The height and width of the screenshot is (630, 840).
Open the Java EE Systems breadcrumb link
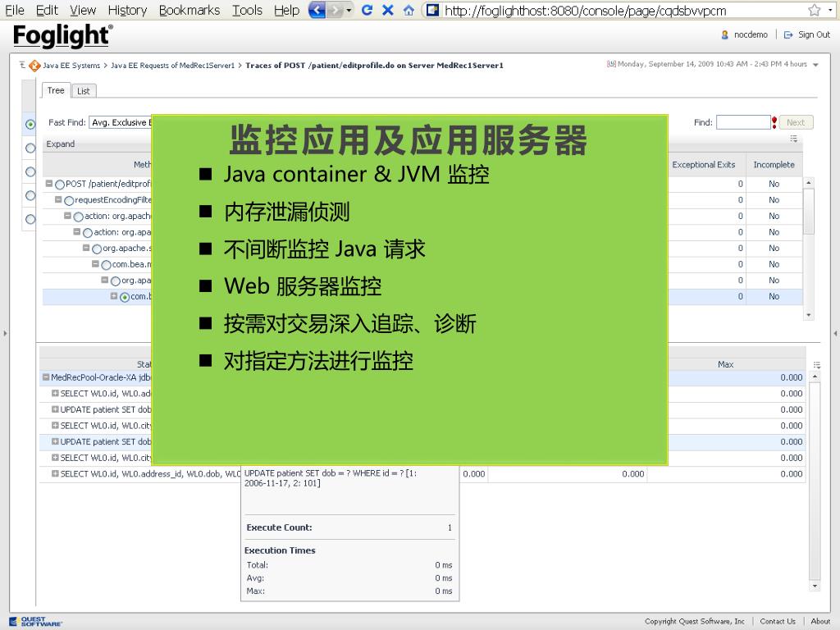(71, 66)
